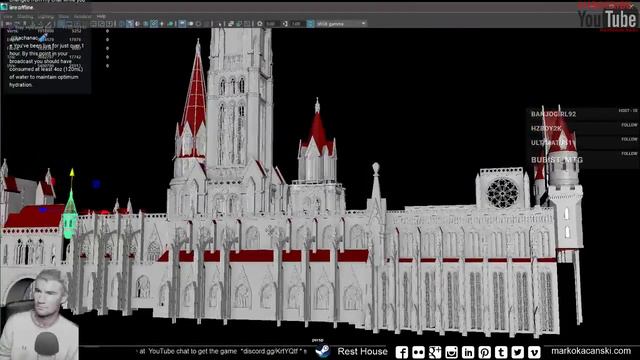Click the LinkedIn icon
640x360 pixels.
coord(468,352)
